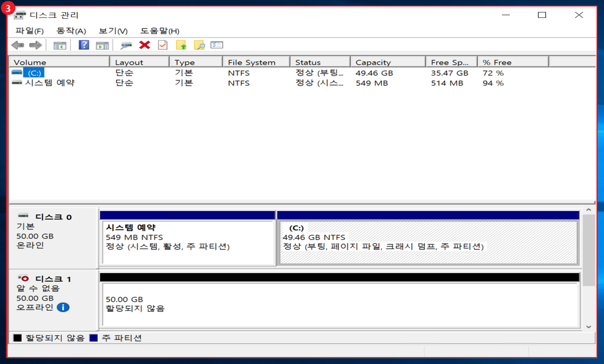This screenshot has width=604, height=364.
Task: Click the Back arrow toolbar icon
Action: pos(18,45)
